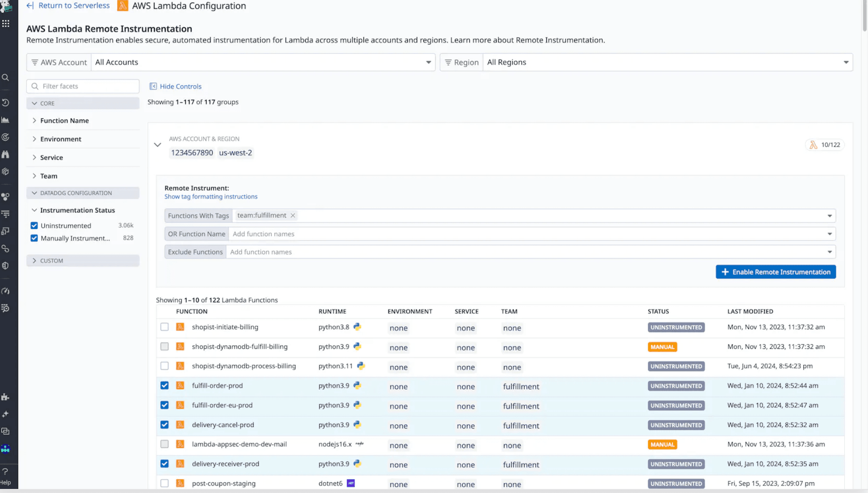Uncheck the Uninstrumented status filter

pos(34,225)
